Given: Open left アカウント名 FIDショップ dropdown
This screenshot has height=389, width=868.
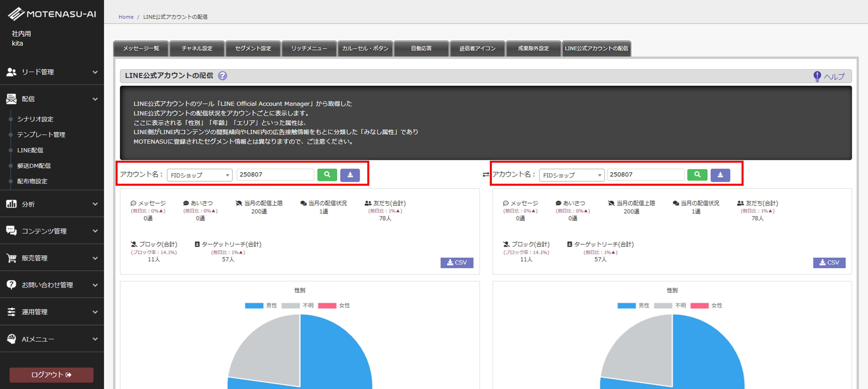Looking at the screenshot, I should (199, 175).
